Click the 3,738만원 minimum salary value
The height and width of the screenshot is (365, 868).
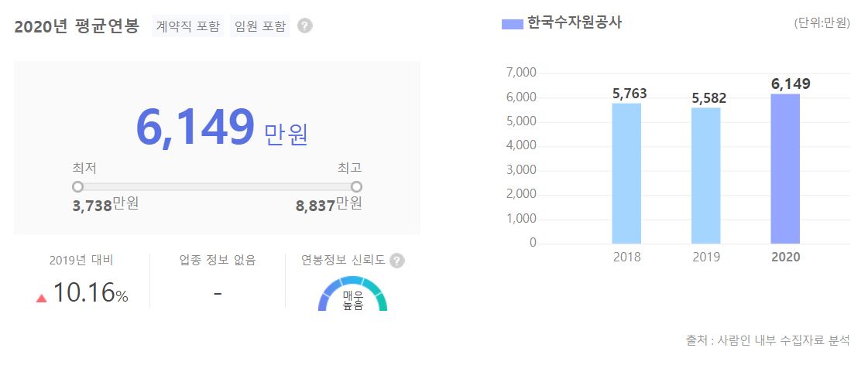pos(106,205)
